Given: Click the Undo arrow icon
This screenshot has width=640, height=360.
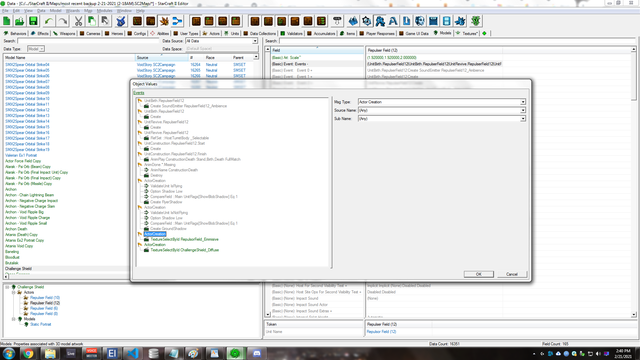Looking at the screenshot, I should pos(49,21).
